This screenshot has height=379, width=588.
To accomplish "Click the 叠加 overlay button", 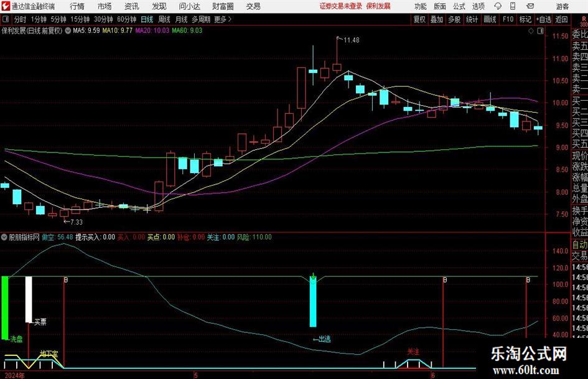I will (x=437, y=19).
